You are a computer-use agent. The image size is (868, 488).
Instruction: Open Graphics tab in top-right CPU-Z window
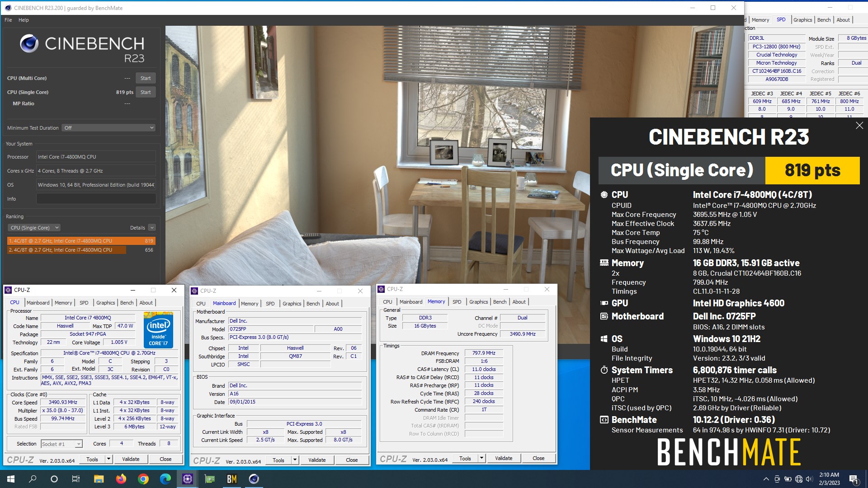[x=802, y=20]
